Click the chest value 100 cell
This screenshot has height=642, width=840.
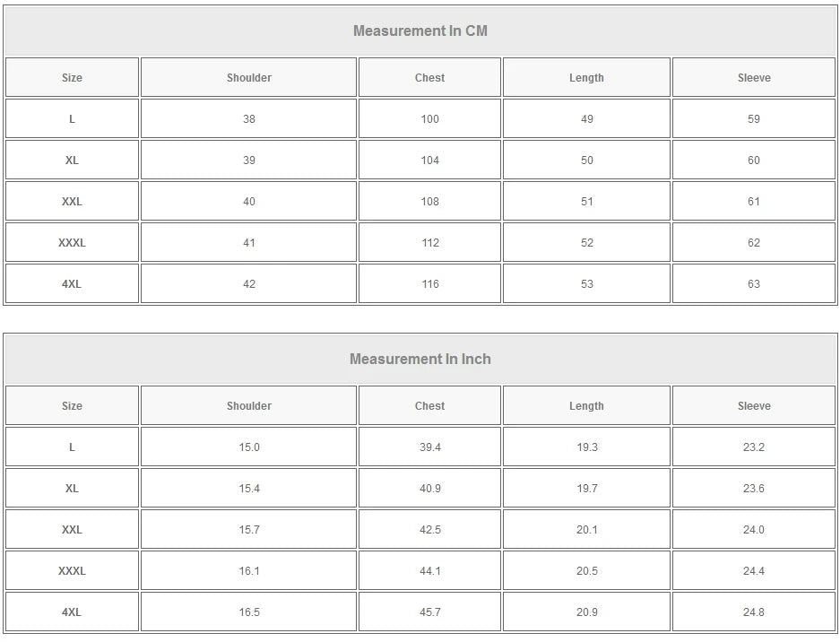(x=429, y=119)
